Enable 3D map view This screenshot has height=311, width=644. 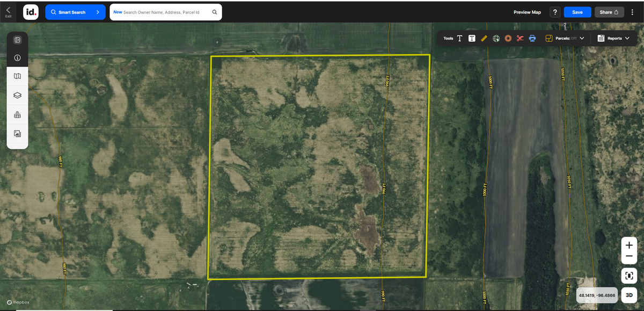628,295
